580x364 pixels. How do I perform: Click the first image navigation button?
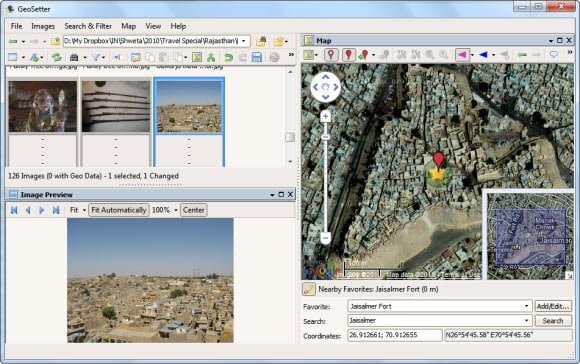coord(14,210)
